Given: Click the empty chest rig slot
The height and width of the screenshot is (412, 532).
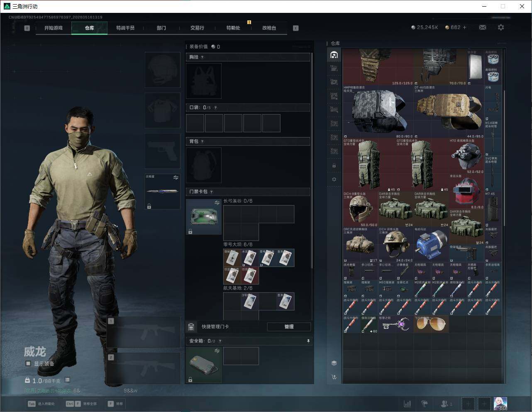Looking at the screenshot, I should point(204,81).
